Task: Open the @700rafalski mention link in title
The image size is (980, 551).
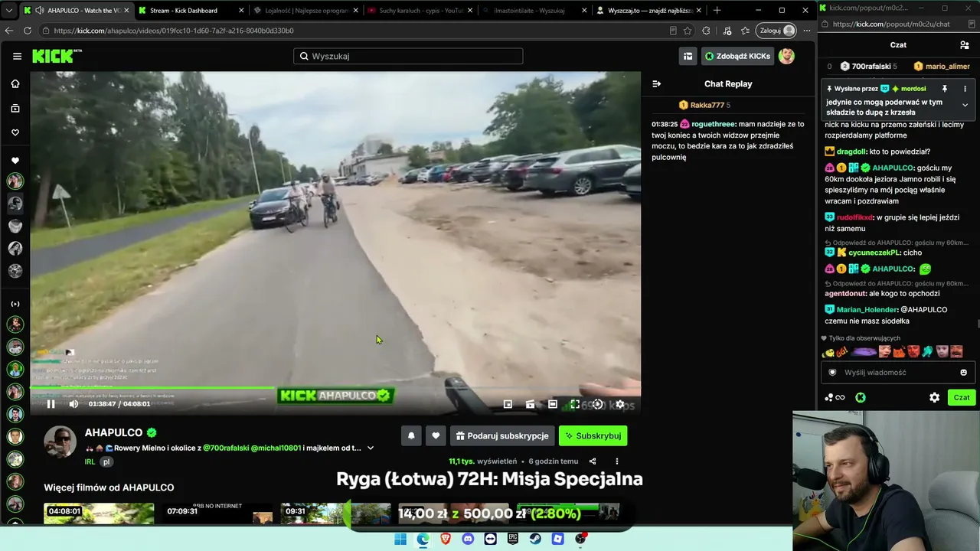Action: pos(226,448)
